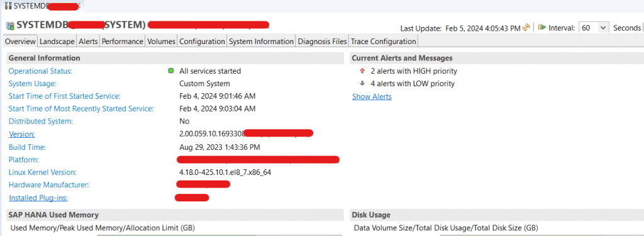This screenshot has height=236, width=644.
Task: Click the Platform label
Action: tap(24, 159)
